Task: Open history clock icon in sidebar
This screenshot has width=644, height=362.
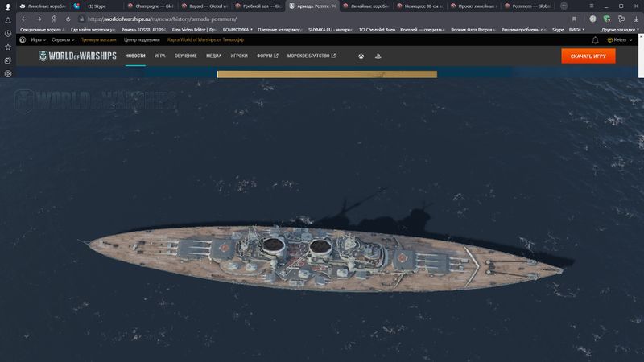Action: pos(8,34)
